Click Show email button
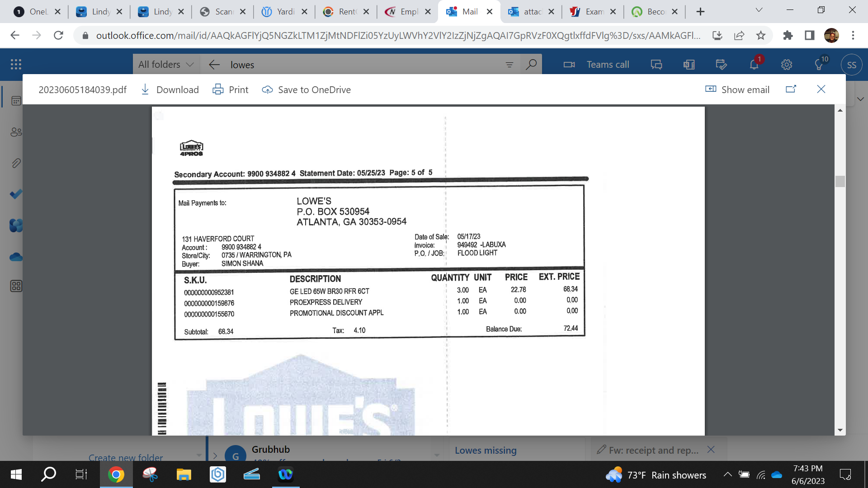Screen dimensions: 868x488 pyautogui.click(x=737, y=89)
